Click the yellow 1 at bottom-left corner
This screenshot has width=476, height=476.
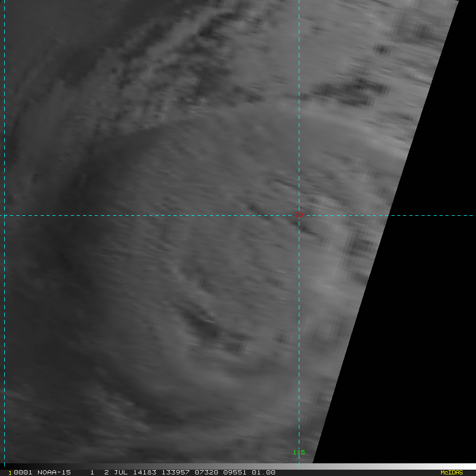point(10,473)
